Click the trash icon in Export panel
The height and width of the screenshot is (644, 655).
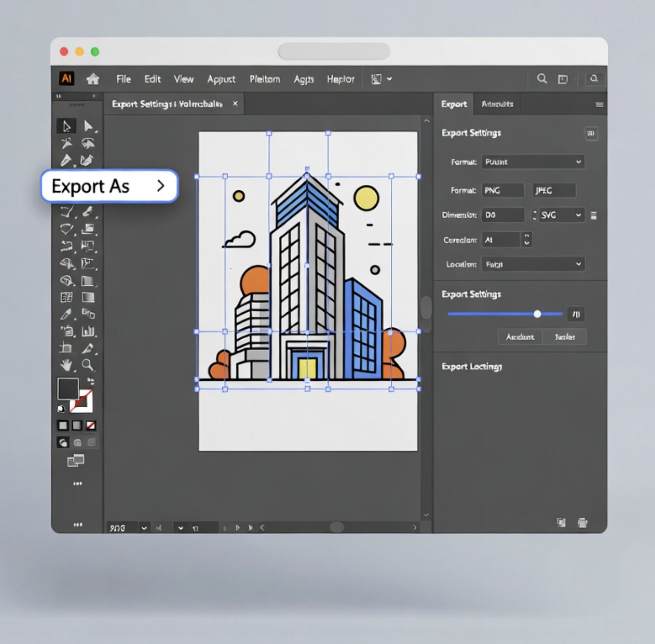click(x=583, y=523)
